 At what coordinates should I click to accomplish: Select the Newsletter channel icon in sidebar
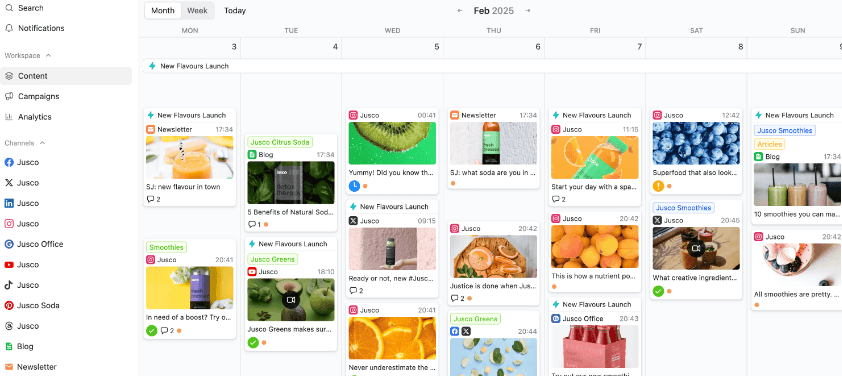click(9, 367)
